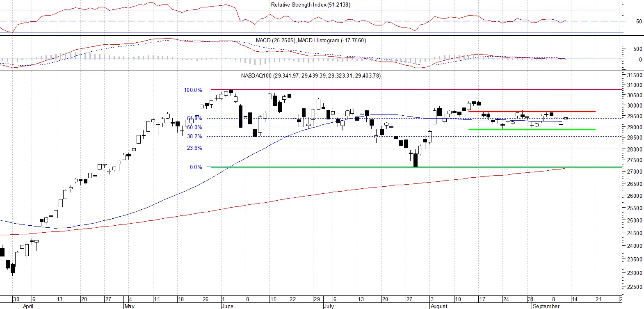Click the date label 30 before April
The width and height of the screenshot is (644, 309).
point(16,299)
